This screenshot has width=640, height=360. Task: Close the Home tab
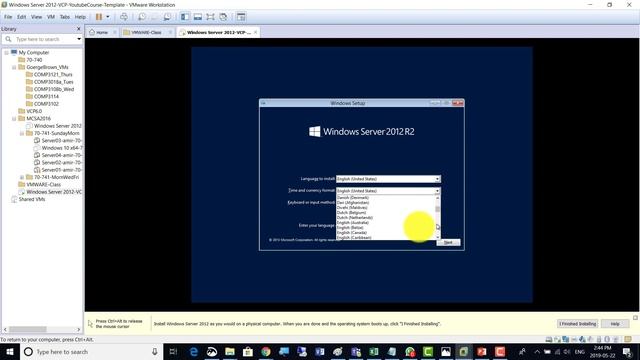pos(115,32)
